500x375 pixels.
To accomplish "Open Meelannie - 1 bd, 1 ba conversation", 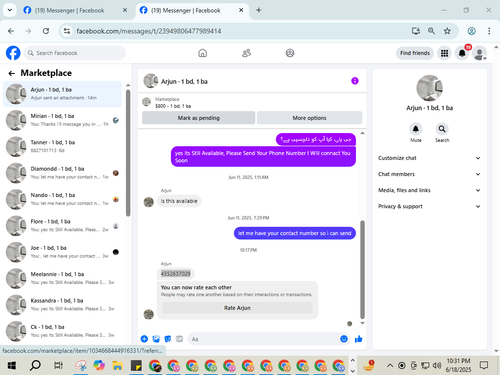I will pyautogui.click(x=62, y=278).
